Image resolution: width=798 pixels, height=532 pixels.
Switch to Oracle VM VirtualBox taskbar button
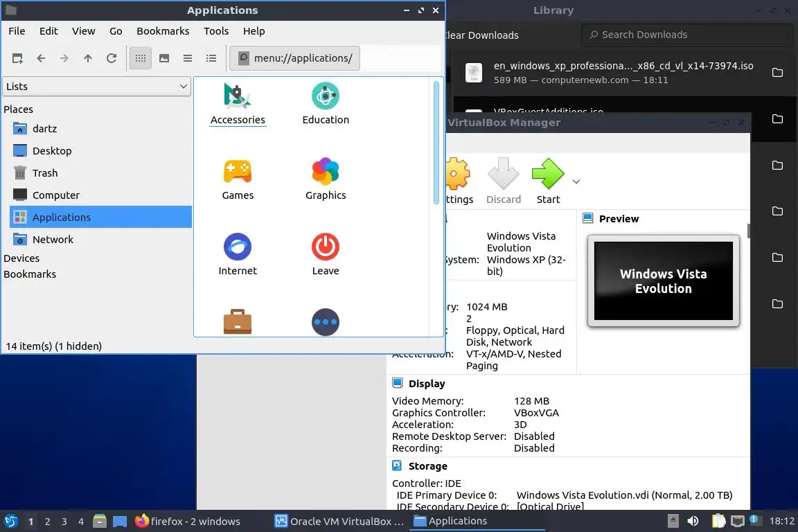(x=339, y=522)
